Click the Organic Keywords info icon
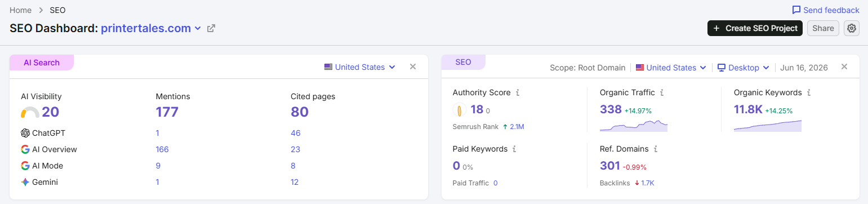This screenshot has height=204, width=868. pos(809,92)
